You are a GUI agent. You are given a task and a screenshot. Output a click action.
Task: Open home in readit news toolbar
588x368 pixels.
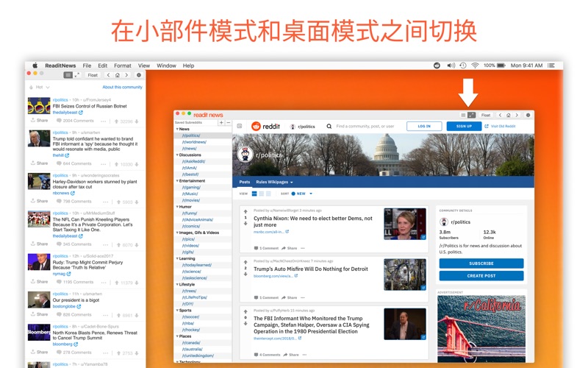click(508, 115)
